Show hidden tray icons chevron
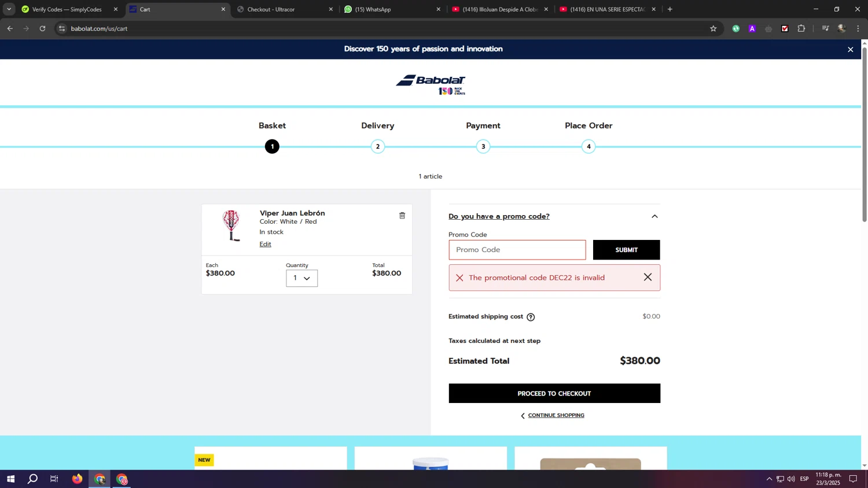The width and height of the screenshot is (868, 488). tap(769, 479)
